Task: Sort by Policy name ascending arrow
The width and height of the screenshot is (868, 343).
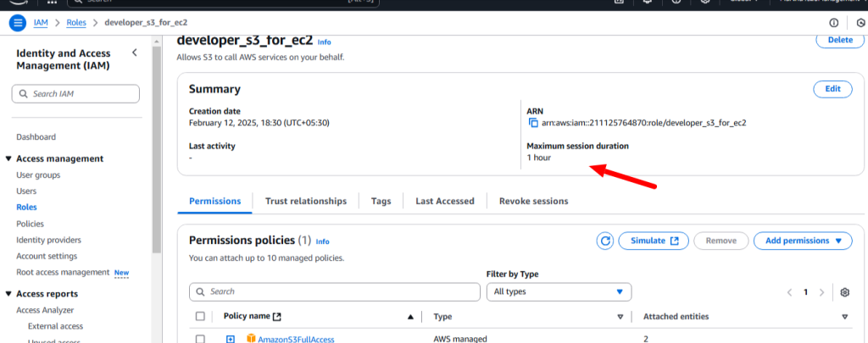Action: point(410,317)
